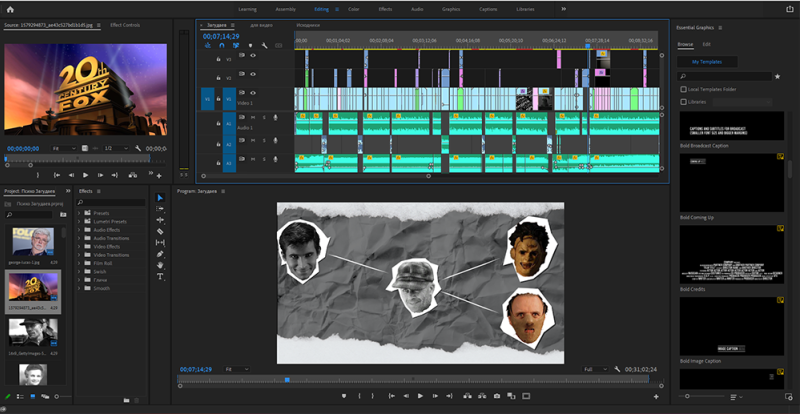Click Lift button in Program monitor
800x414 pixels.
coord(467,396)
